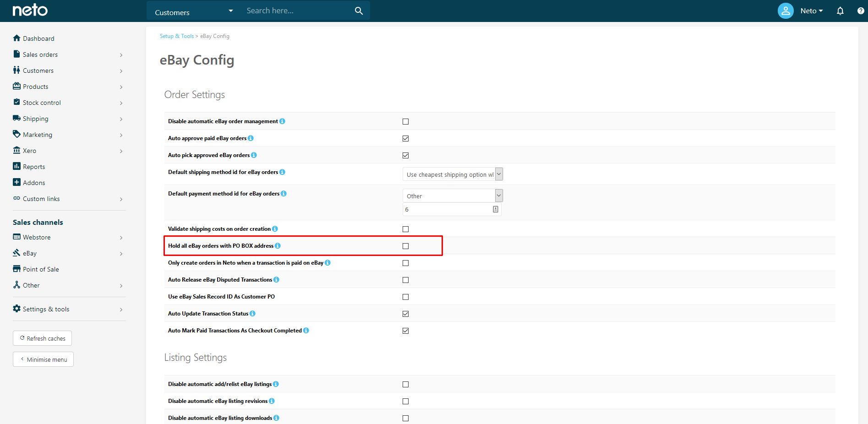Check Only create orders when paid on eBay
Image resolution: width=868 pixels, height=424 pixels.
pos(405,263)
